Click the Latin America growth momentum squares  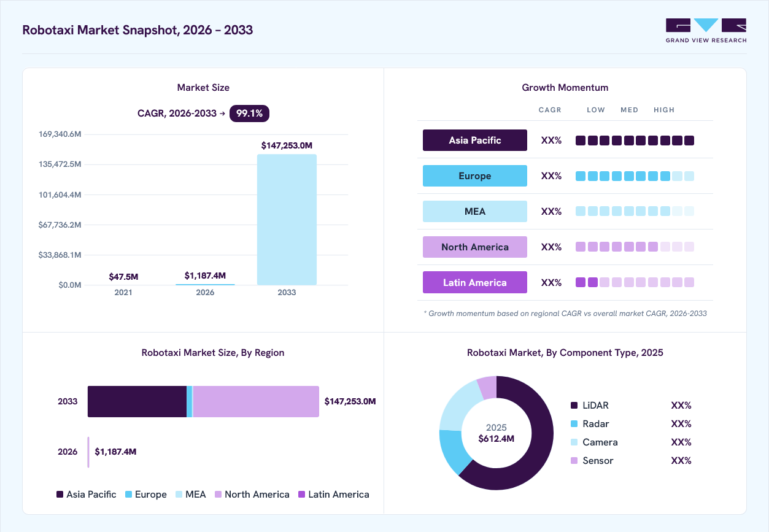coord(635,283)
